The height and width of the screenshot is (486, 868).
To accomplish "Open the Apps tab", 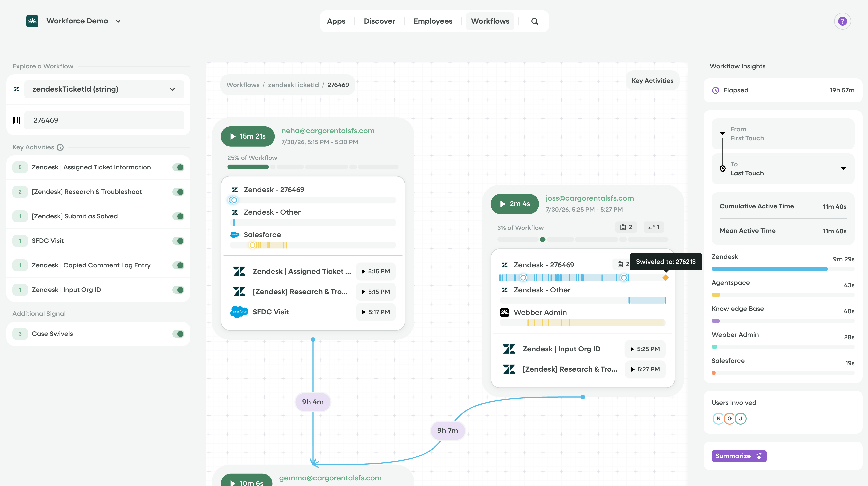I will point(336,21).
